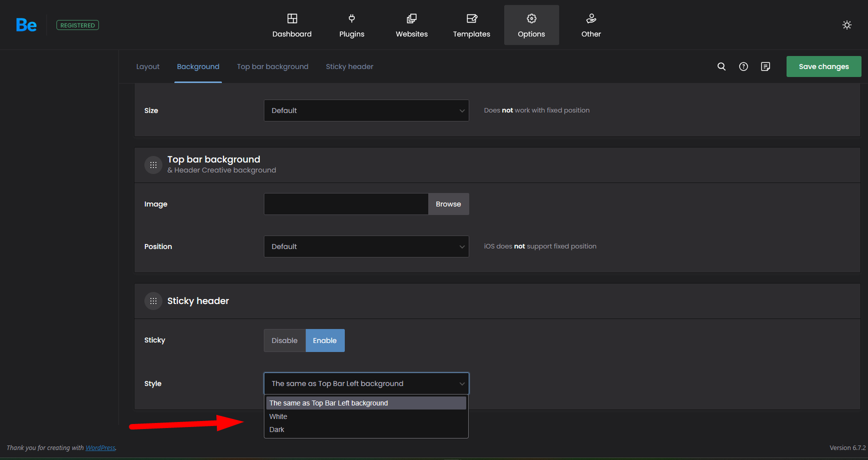868x460 pixels.
Task: Set Sticky to Enable
Action: click(x=325, y=340)
